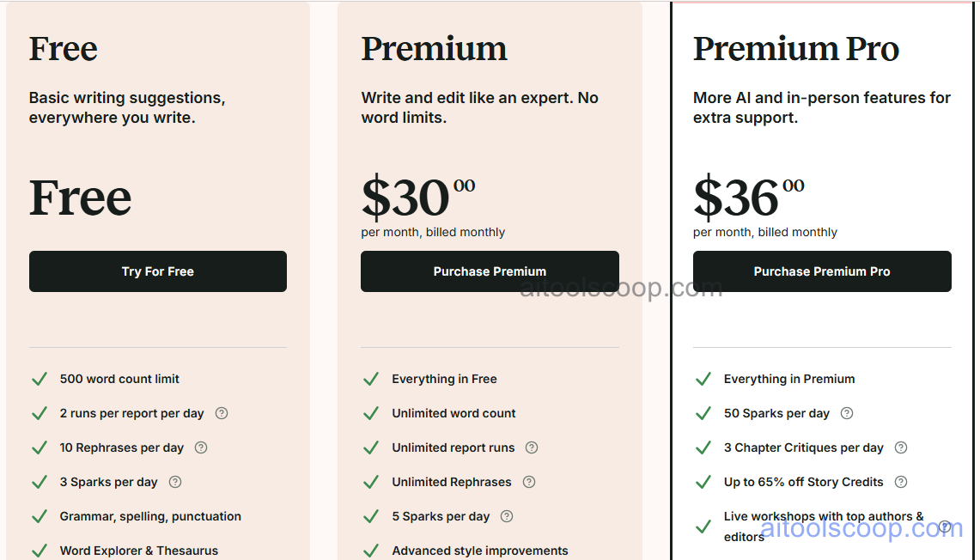Open the tooltip for 5 Sparks per day
Image resolution: width=980 pixels, height=560 pixels.
click(507, 516)
